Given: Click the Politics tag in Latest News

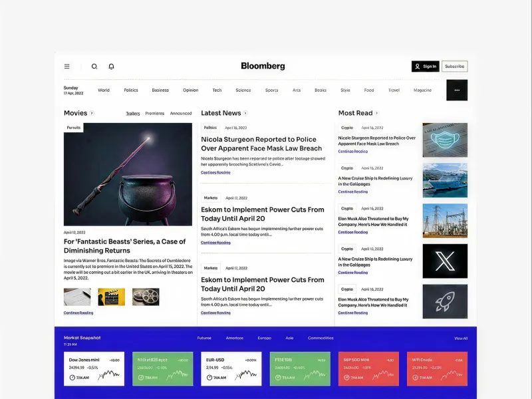Looking at the screenshot, I should 210,128.
